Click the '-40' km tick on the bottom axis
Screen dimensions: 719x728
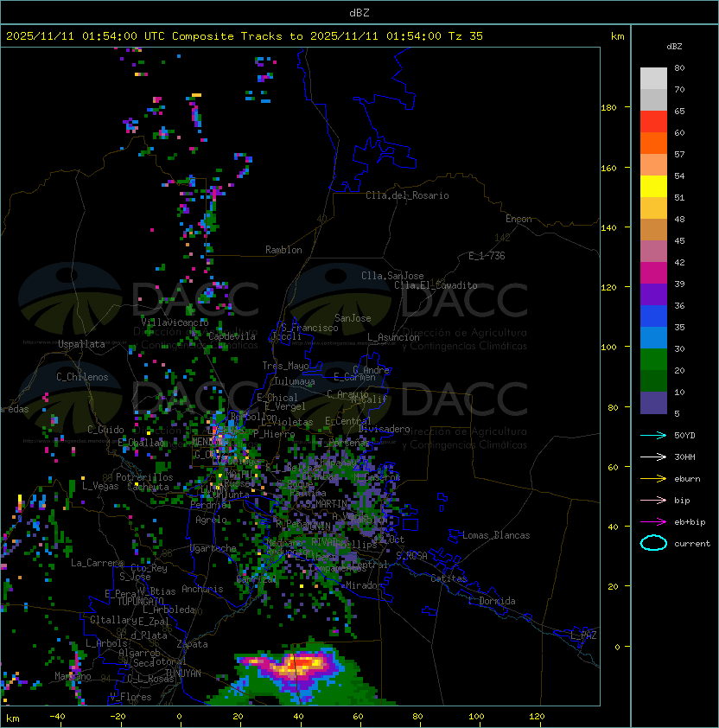coord(58,717)
